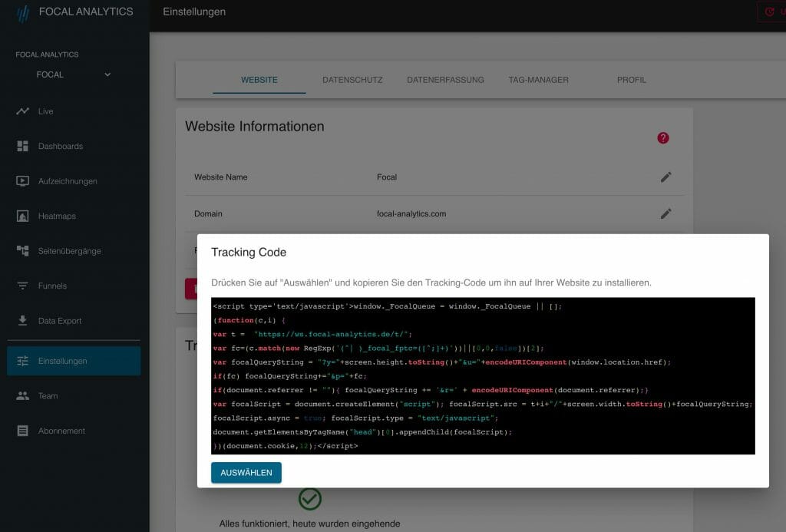Click the Funnels filter icon

[22, 286]
